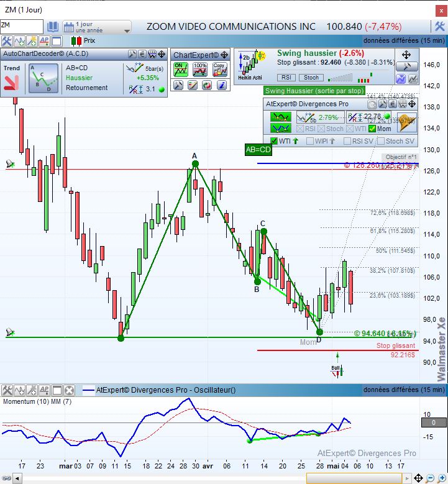Open ChartExpert wrench settings icon

point(178,85)
